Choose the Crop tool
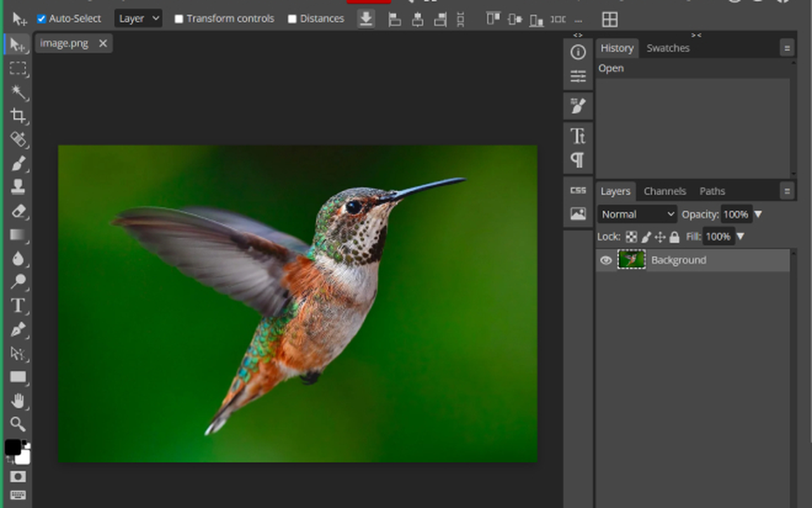 pos(18,116)
